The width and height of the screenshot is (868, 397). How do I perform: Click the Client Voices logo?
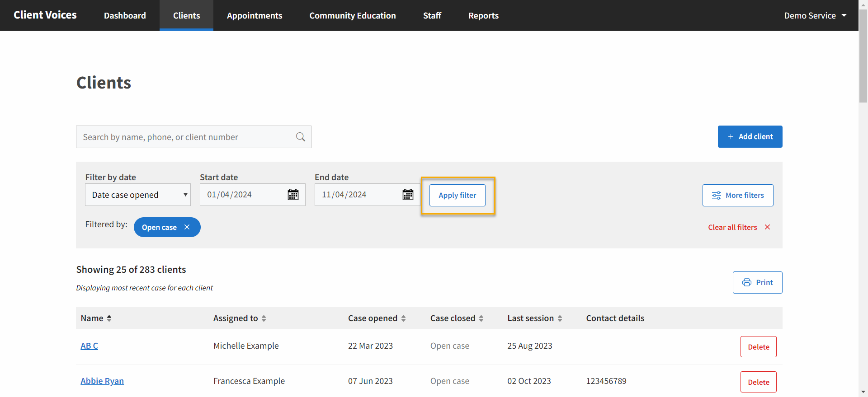pos(45,15)
